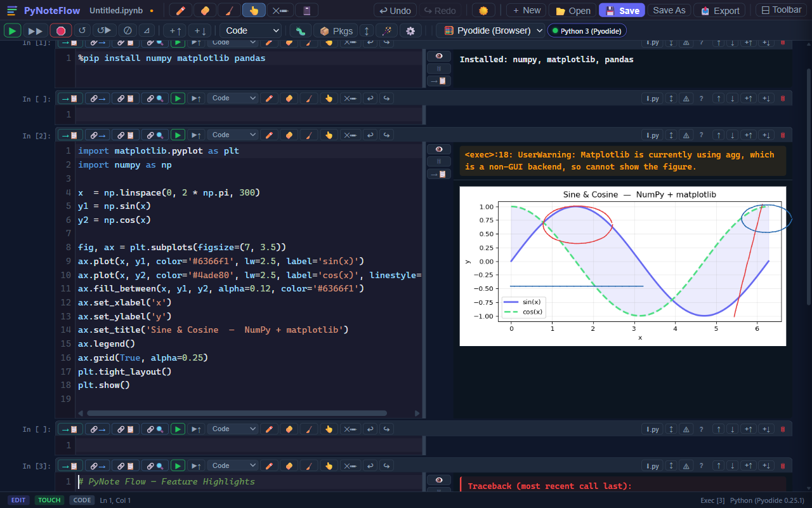Click restart-and-run icon in main toolbar
812x508 pixels.
(x=104, y=30)
